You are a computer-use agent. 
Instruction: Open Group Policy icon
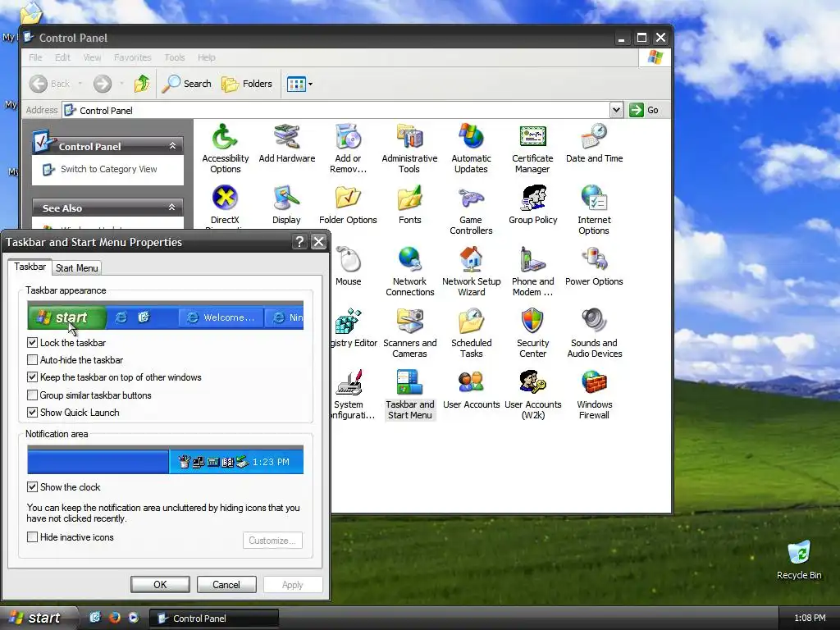(533, 205)
